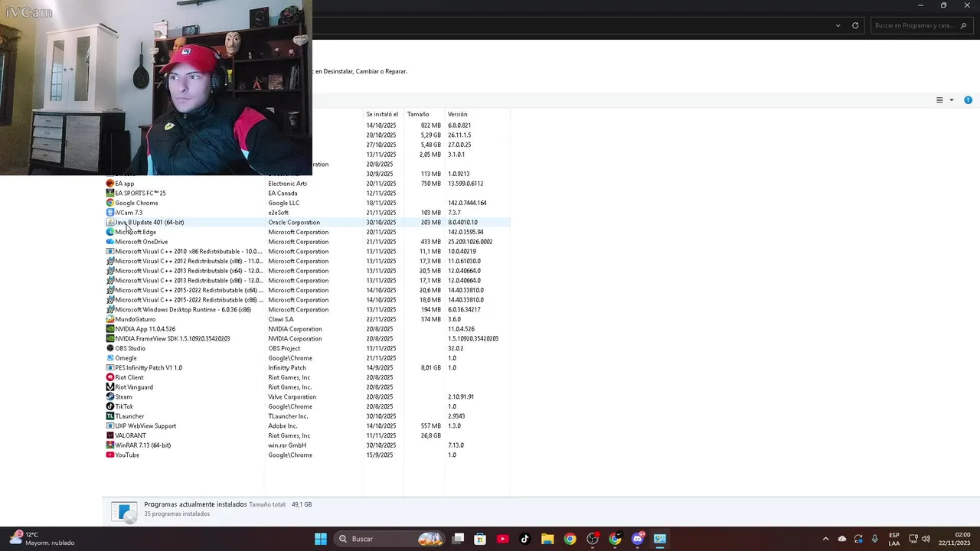Sort by the 'Se instaló el' column
Image resolution: width=980 pixels, height=551 pixels.
pos(383,114)
